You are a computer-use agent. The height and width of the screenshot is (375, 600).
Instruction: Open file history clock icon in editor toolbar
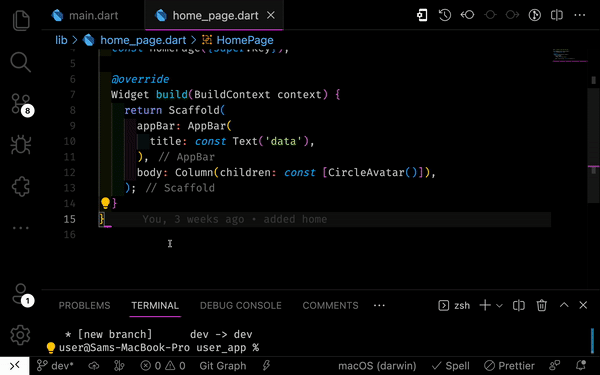click(x=445, y=15)
